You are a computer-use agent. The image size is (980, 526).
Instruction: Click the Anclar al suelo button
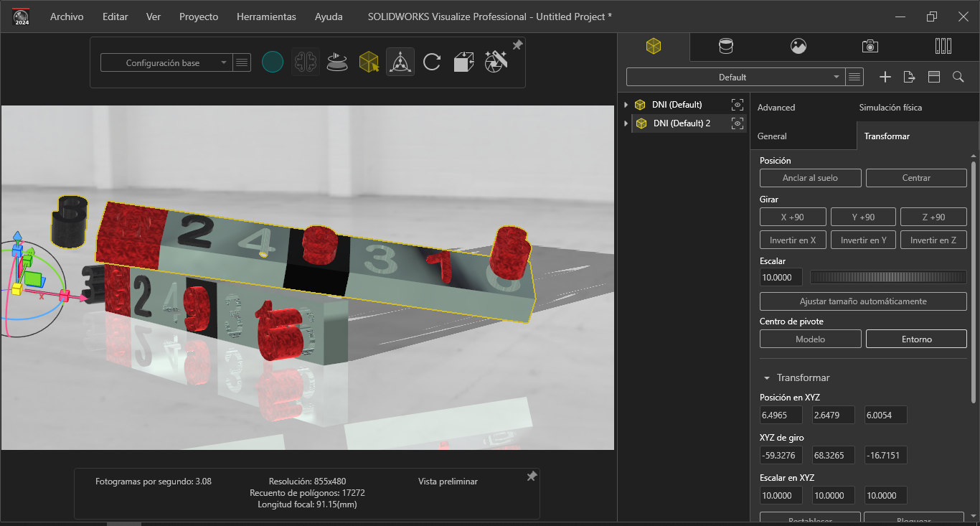click(810, 178)
